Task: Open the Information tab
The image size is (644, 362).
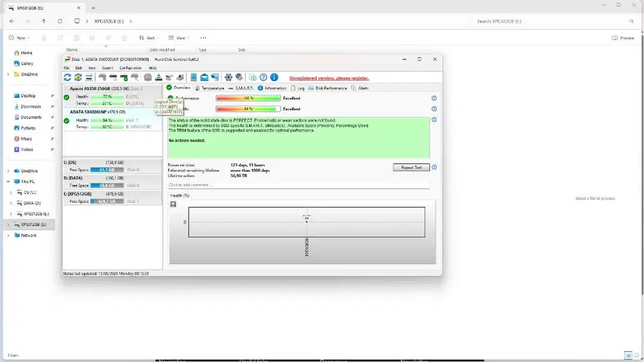Action: [272, 88]
